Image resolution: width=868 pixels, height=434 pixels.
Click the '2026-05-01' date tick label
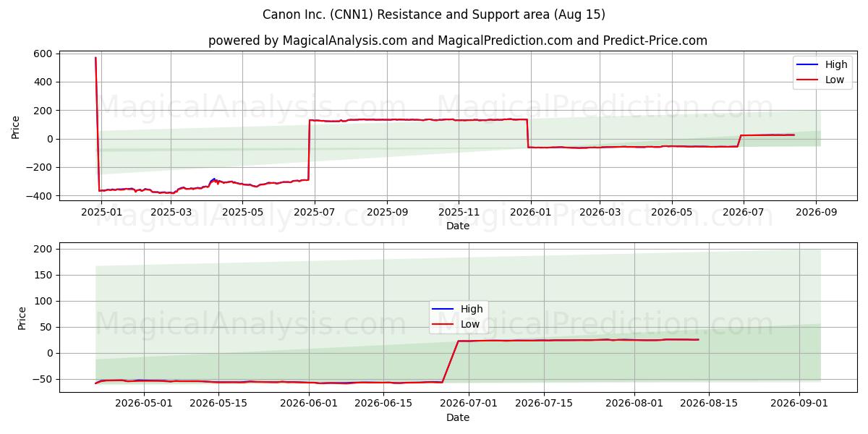click(144, 404)
